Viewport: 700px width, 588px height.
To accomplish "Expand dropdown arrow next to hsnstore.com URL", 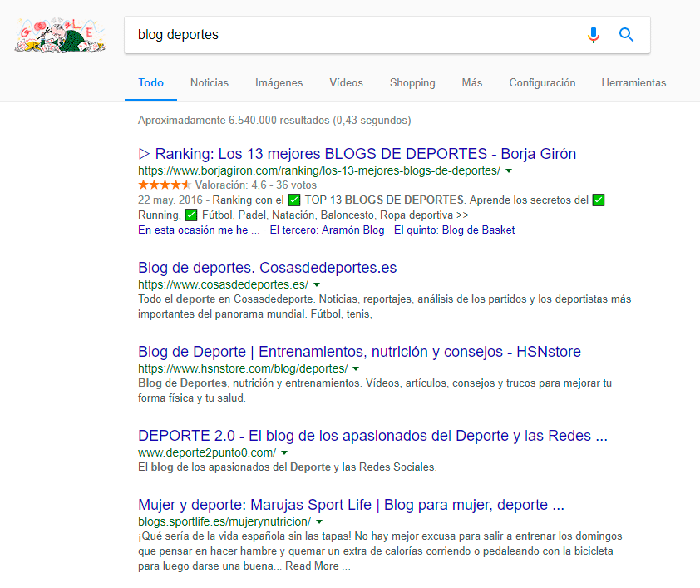I will [356, 368].
